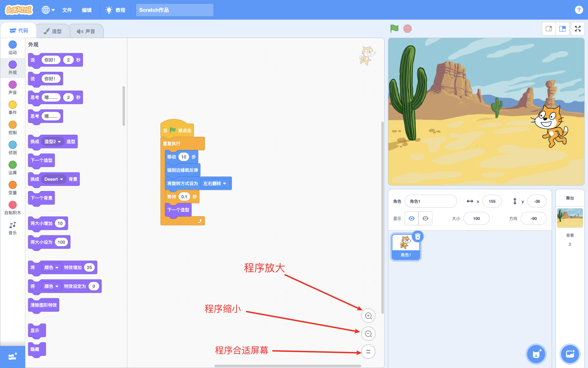Open the 音乐 extension category
This screenshot has height=368, width=588.
(13, 228)
